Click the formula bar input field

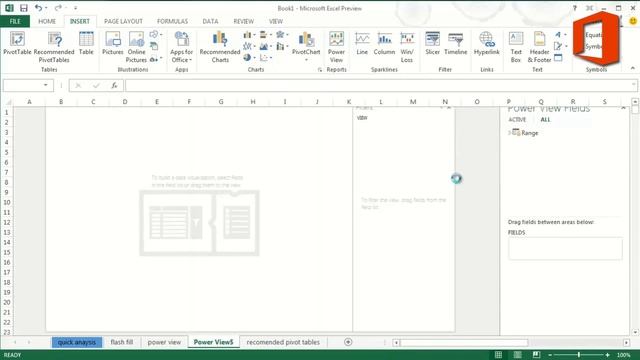click(381, 85)
